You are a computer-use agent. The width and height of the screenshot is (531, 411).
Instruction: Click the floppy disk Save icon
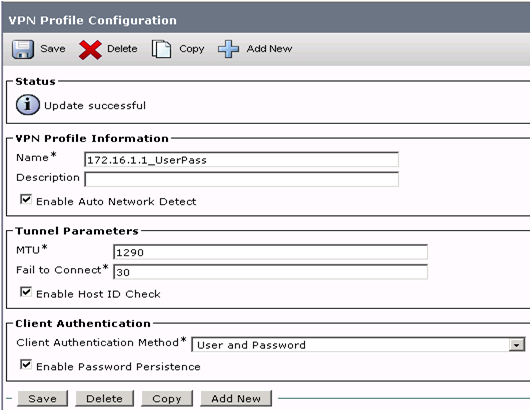click(x=23, y=49)
